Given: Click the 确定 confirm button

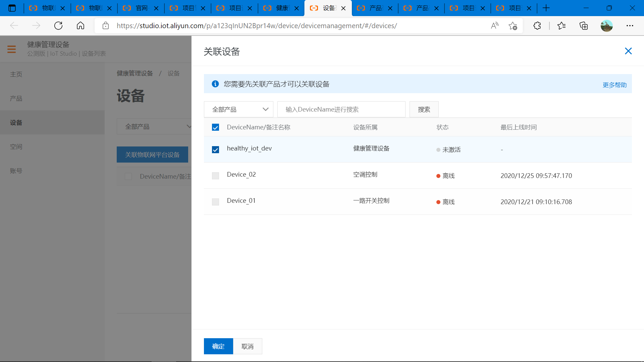Looking at the screenshot, I should tap(218, 346).
